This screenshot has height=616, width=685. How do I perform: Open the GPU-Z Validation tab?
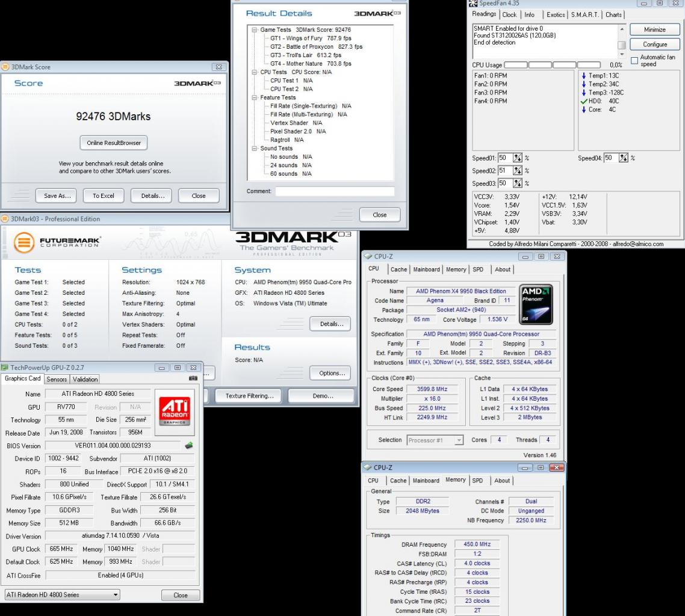85,380
